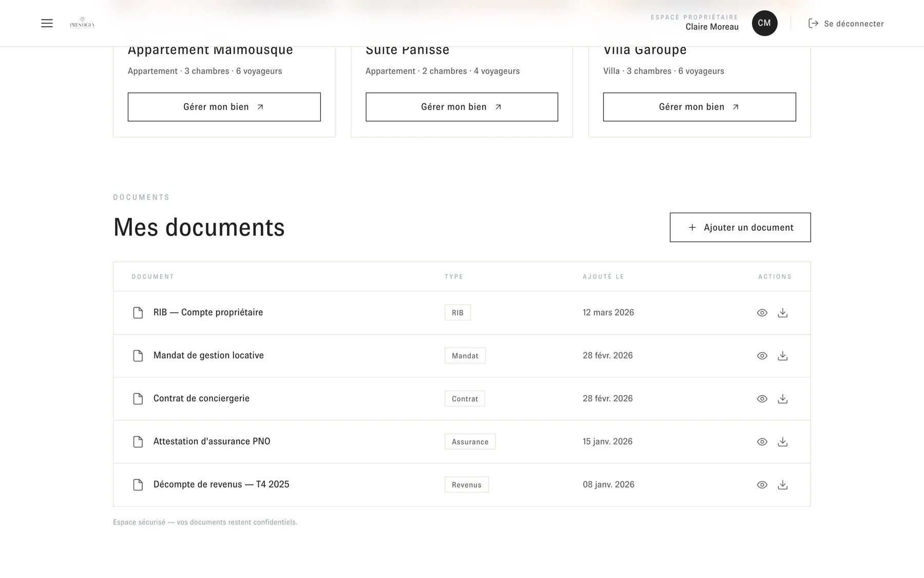The image size is (924, 578).
Task: Click Décompte de revenus — T4 2025 name
Action: pyautogui.click(x=221, y=484)
